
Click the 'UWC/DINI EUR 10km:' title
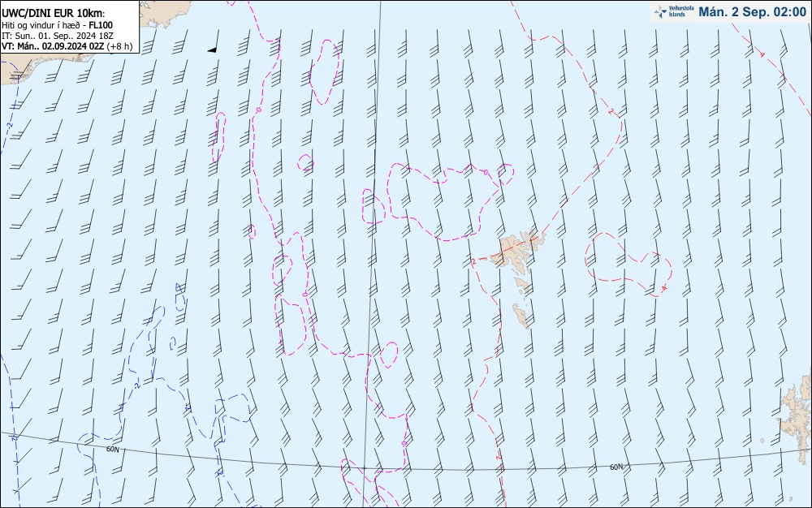point(53,14)
